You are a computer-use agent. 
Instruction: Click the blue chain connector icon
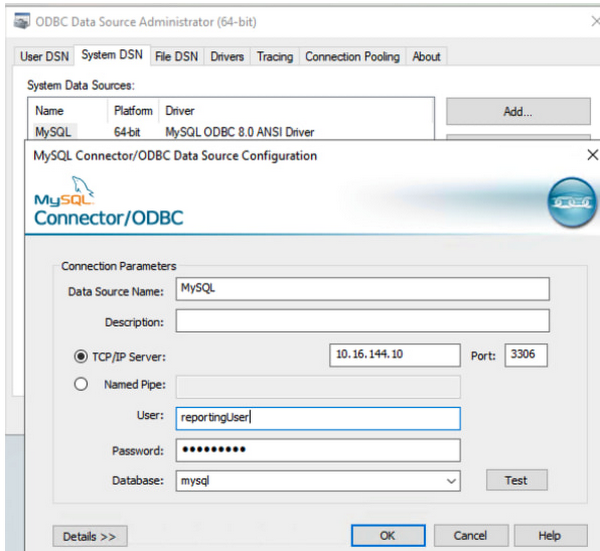(572, 202)
